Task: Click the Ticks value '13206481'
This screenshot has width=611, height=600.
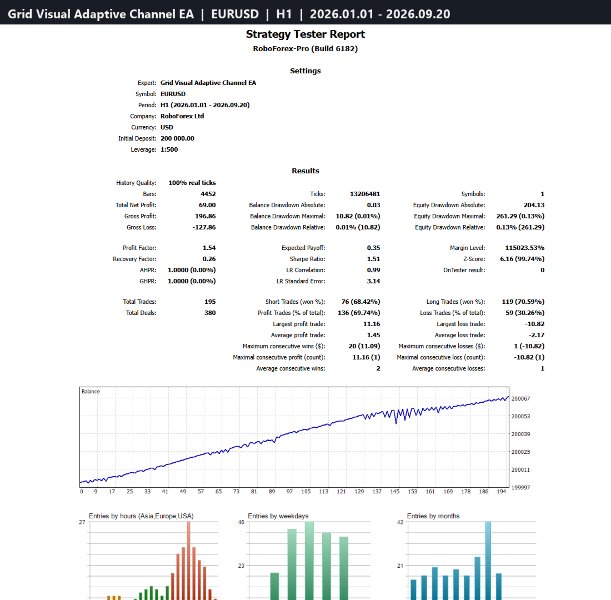Action: [365, 194]
